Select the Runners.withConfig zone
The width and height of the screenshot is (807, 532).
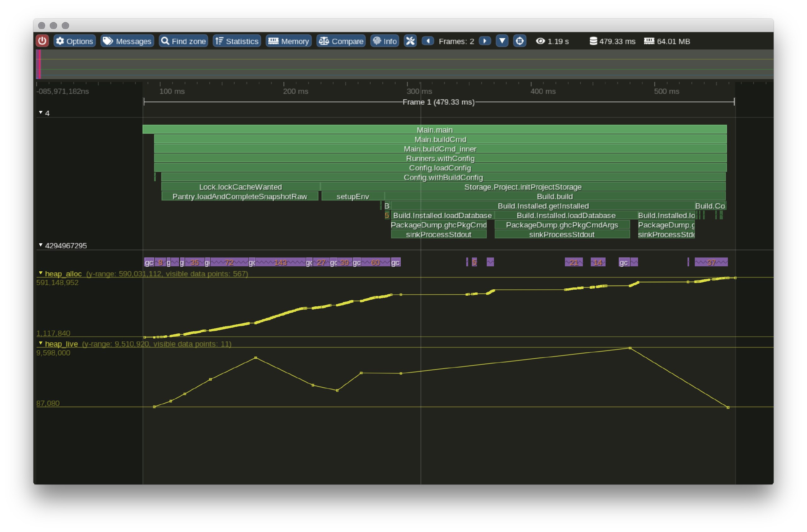(440, 158)
